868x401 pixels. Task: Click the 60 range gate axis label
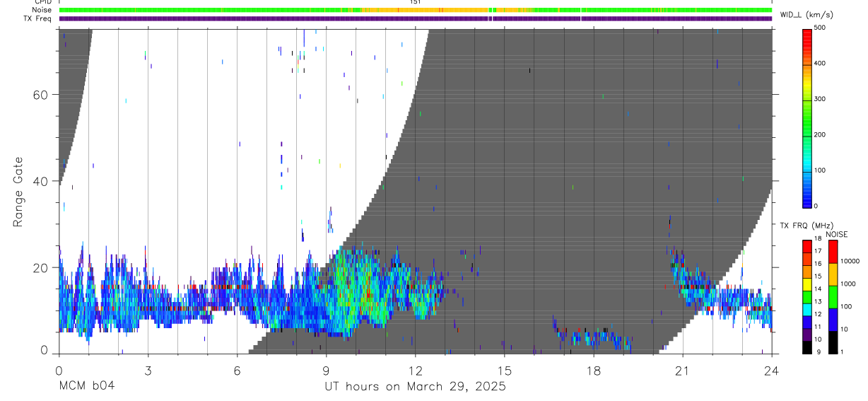[42, 95]
